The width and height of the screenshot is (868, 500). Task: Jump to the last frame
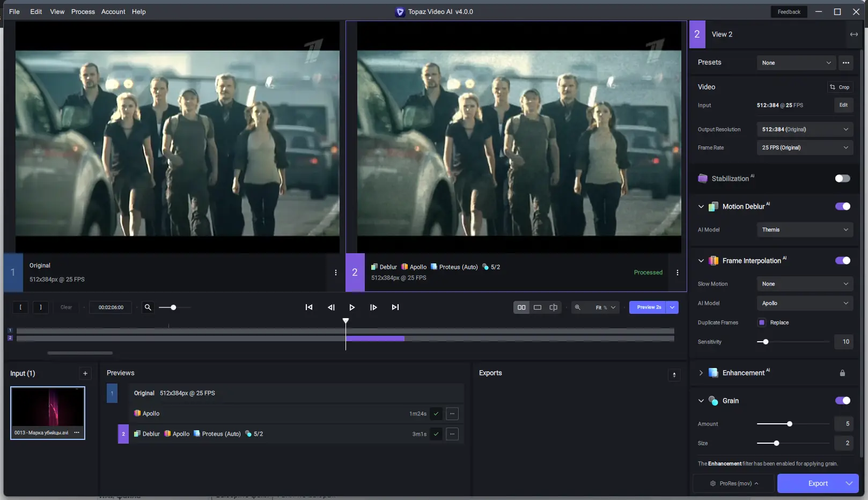(x=395, y=307)
